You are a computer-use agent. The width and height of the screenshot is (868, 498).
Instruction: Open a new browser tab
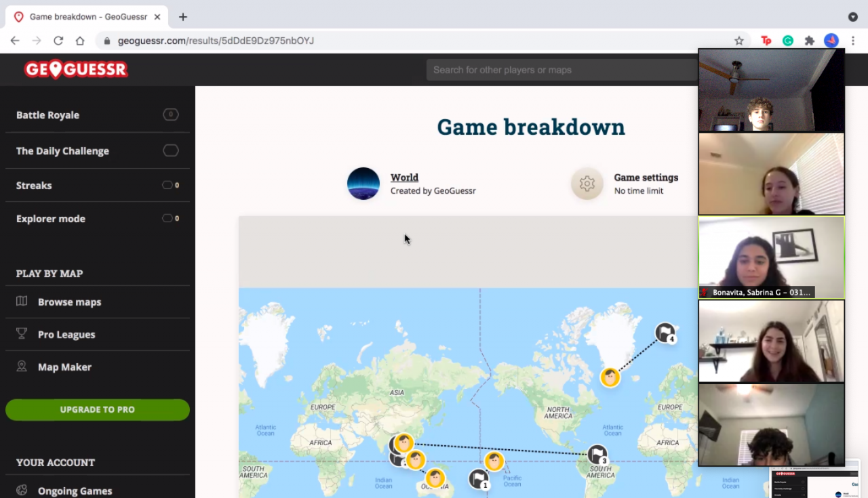click(183, 17)
